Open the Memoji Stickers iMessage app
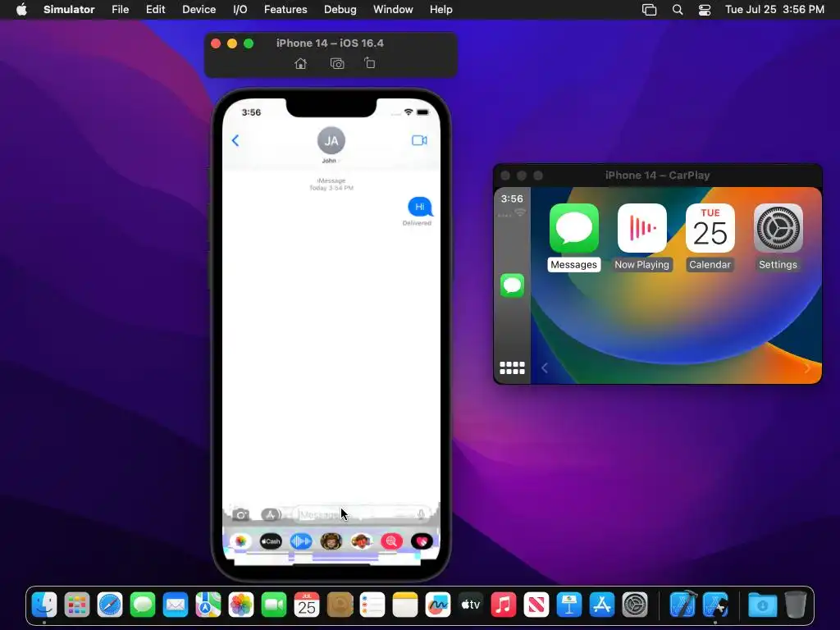 pyautogui.click(x=362, y=541)
